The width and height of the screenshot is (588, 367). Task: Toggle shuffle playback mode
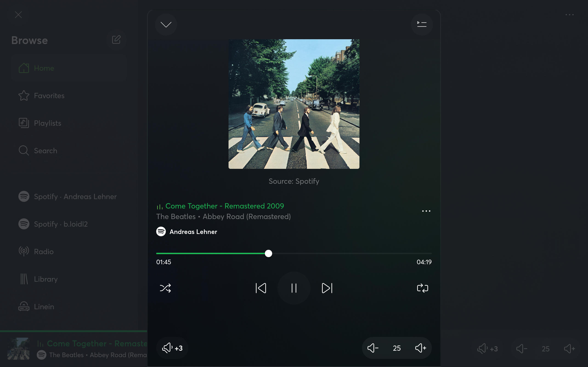coord(165,288)
